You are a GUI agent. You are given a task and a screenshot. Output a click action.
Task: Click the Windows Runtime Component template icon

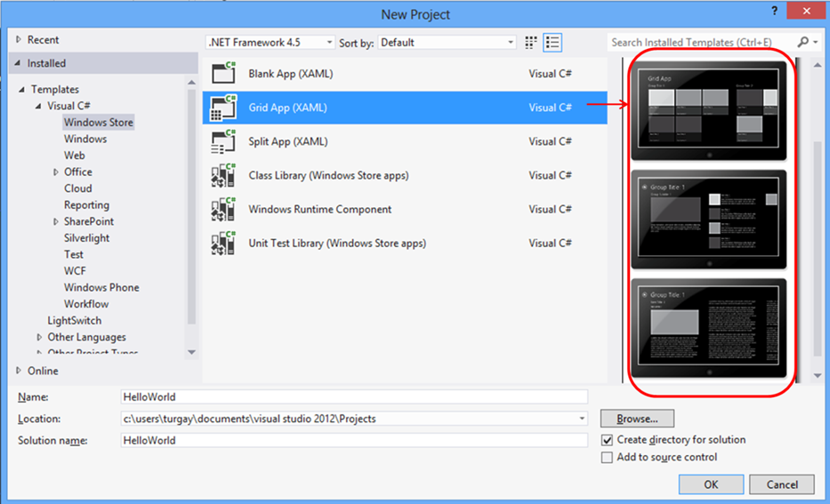(222, 210)
